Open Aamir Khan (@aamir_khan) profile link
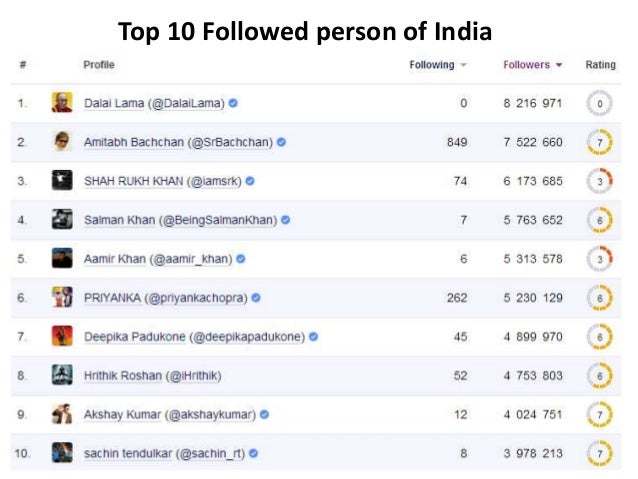The image size is (638, 479). [x=158, y=258]
